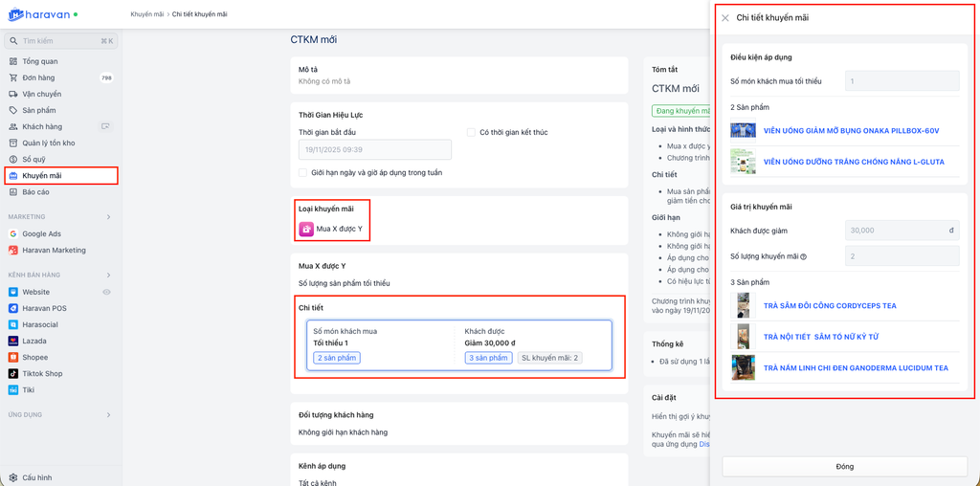Open Tổng quan dashboard icon in sidebar
Viewport: 980px width, 486px height.
point(13,61)
